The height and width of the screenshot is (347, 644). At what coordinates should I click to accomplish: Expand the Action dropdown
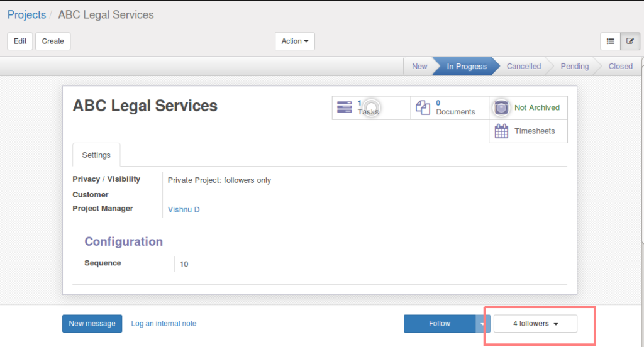[295, 41]
